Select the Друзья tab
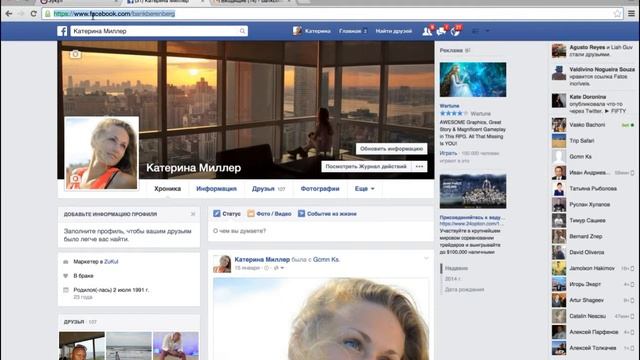The image size is (640, 360). coord(268,189)
